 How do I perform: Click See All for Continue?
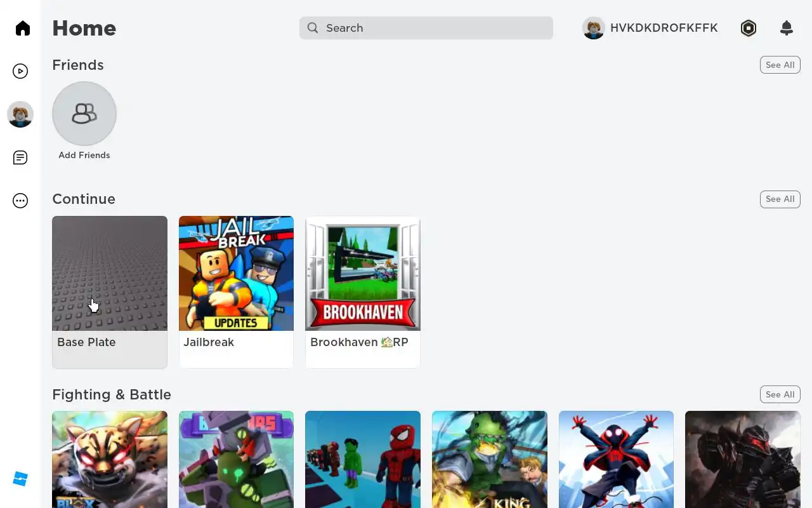click(x=780, y=199)
